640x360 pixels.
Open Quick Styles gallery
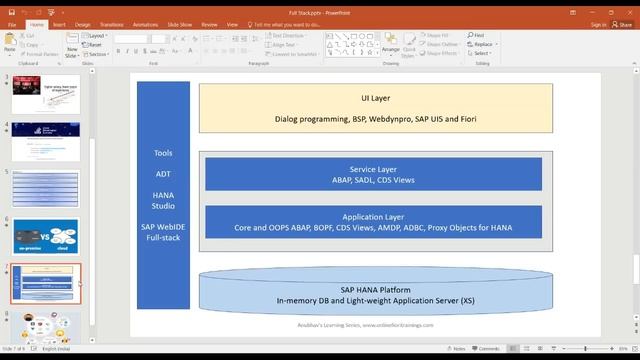[x=409, y=45]
